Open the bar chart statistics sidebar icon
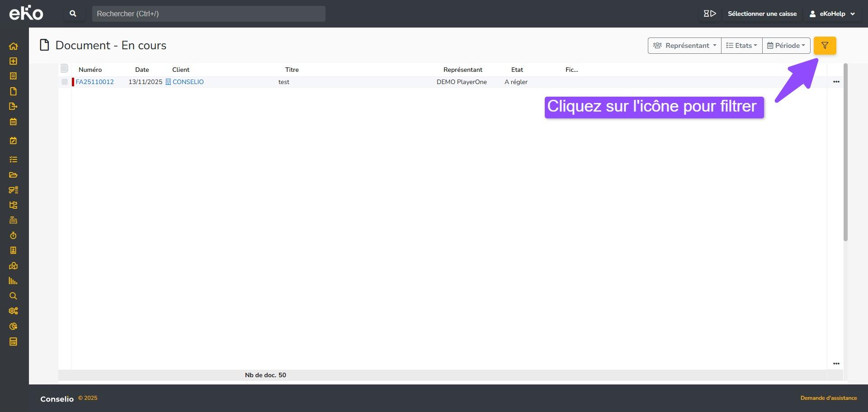This screenshot has width=868, height=412. click(x=13, y=281)
